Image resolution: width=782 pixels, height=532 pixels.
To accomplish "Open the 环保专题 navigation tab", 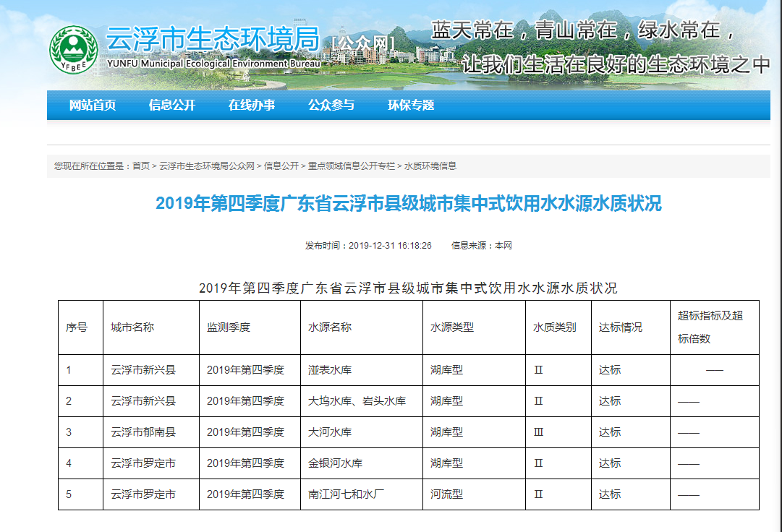I will tap(411, 106).
